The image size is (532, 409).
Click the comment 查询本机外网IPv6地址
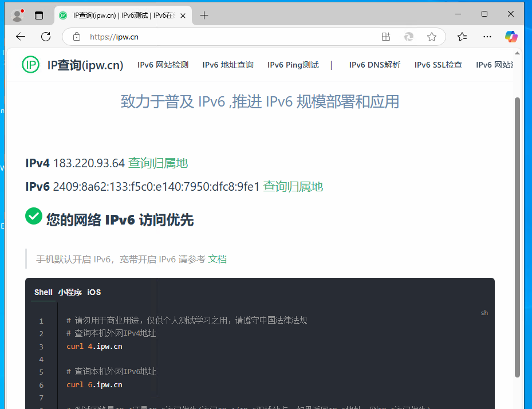(x=111, y=372)
